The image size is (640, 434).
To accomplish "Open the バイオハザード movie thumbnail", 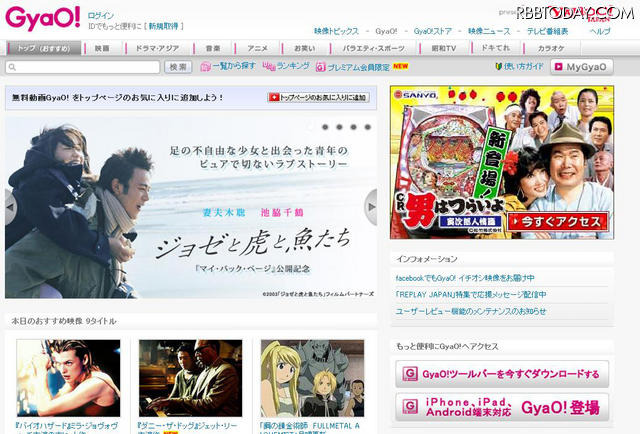I will tap(69, 378).
